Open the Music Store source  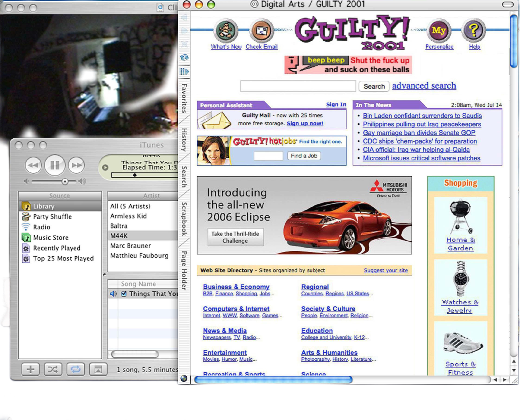(x=60, y=237)
